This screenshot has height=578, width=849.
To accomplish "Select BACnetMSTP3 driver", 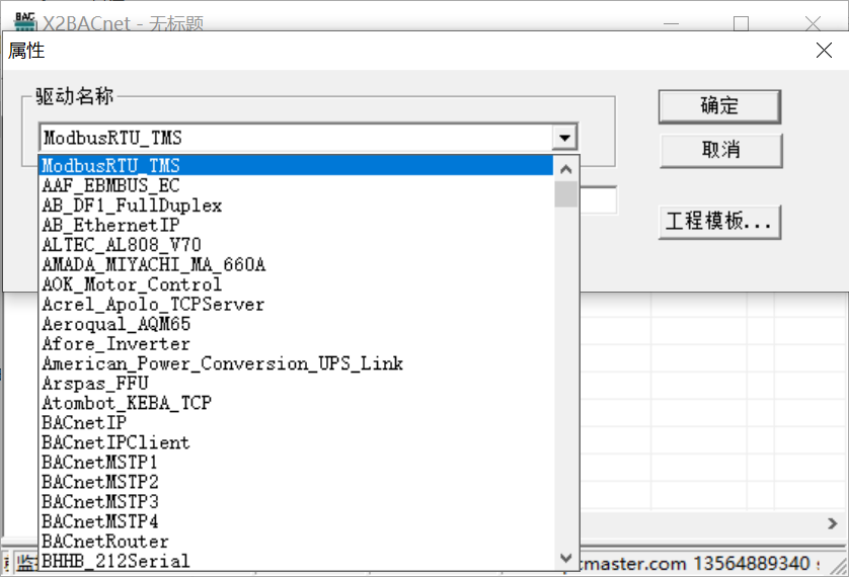I will coord(296,502).
